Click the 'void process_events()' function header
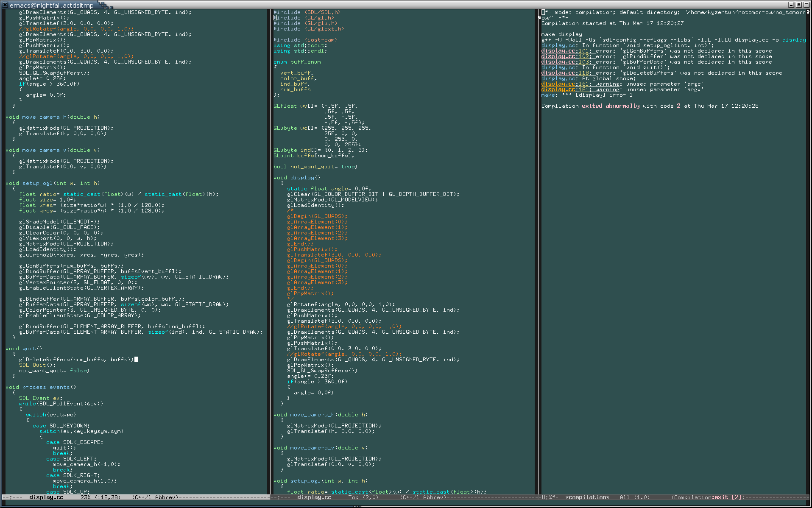This screenshot has width=812, height=508. (x=41, y=387)
